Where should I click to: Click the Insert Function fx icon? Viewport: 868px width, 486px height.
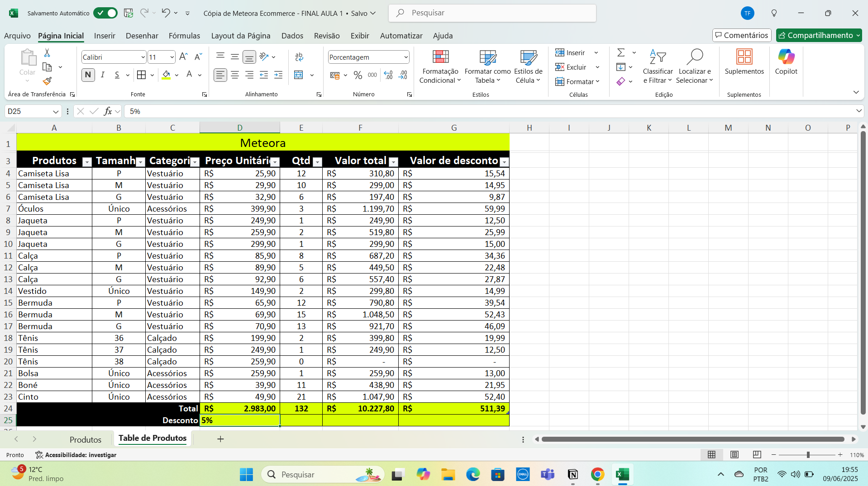click(108, 111)
